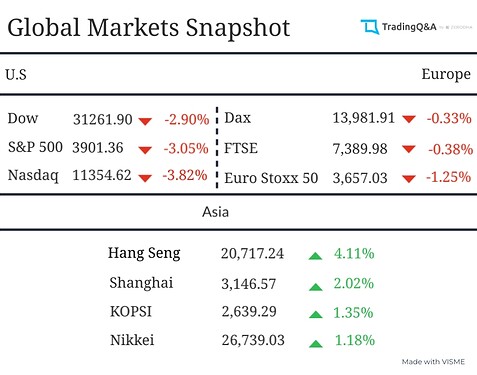Screen dimensions: 477x375
Task: Click the red down arrow beside Dow
Action: [145, 121]
